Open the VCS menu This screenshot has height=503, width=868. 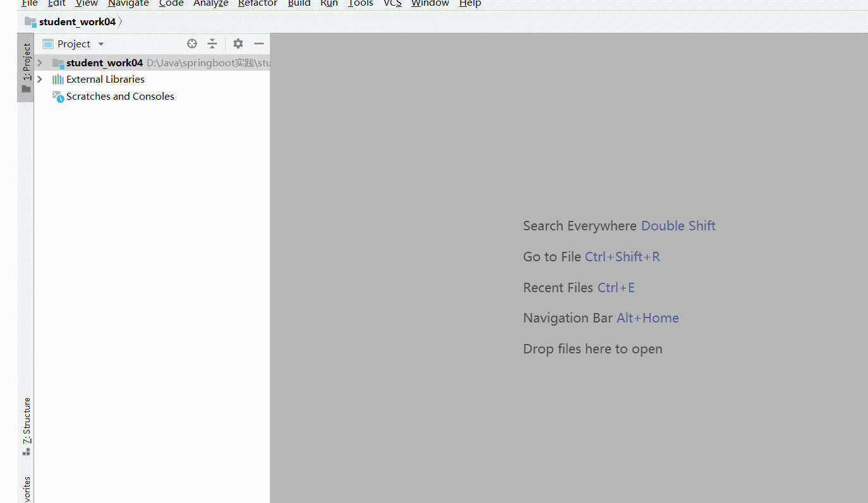tap(392, 4)
